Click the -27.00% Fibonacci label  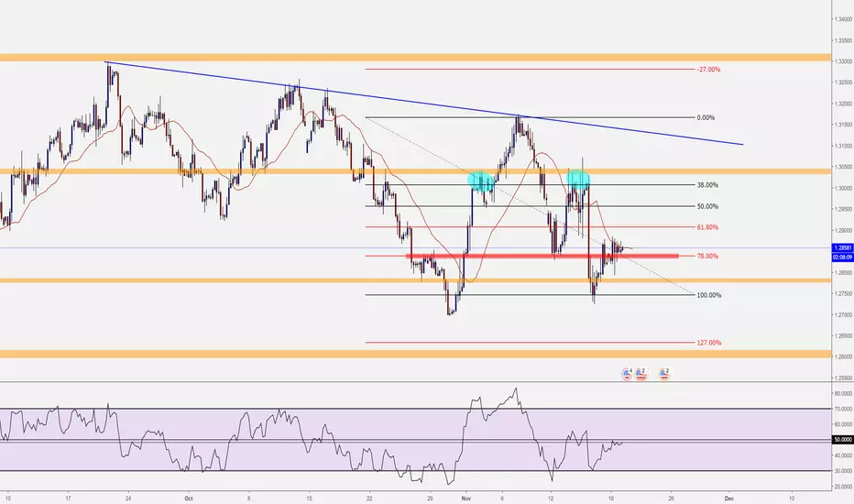click(708, 70)
